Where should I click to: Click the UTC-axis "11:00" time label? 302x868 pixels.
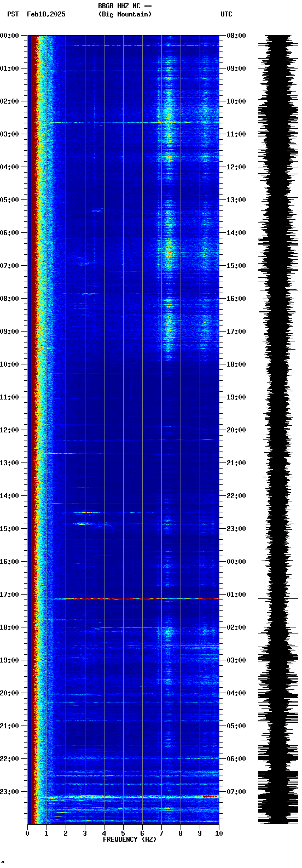(236, 134)
